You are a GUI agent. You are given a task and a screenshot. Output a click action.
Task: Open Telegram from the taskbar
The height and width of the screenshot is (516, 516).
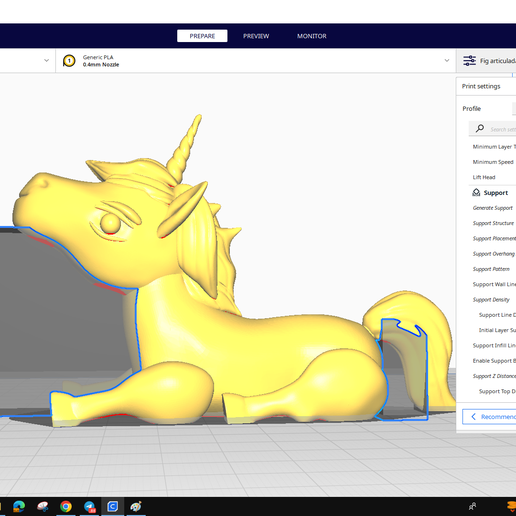89,507
